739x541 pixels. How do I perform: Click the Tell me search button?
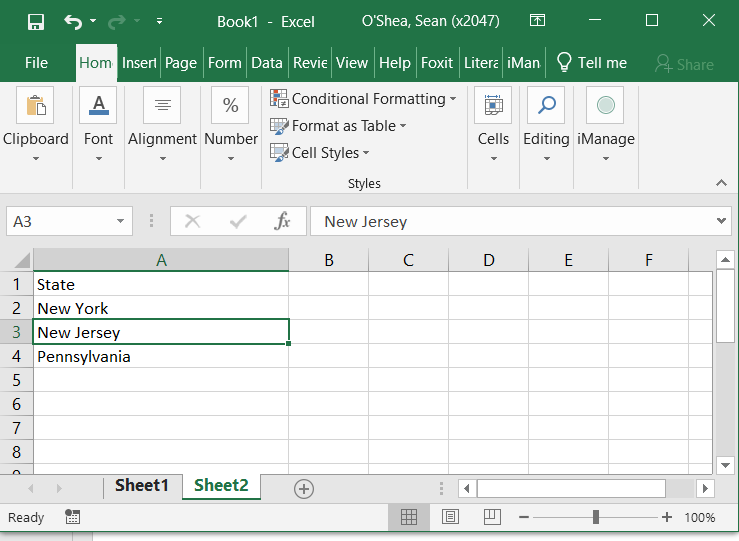pyautogui.click(x=591, y=62)
